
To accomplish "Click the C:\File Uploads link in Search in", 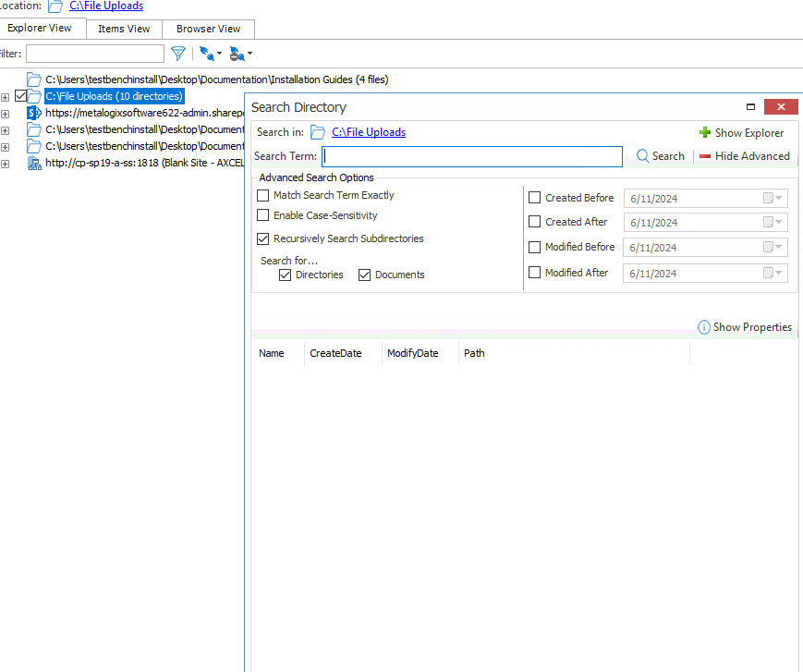I will click(368, 132).
